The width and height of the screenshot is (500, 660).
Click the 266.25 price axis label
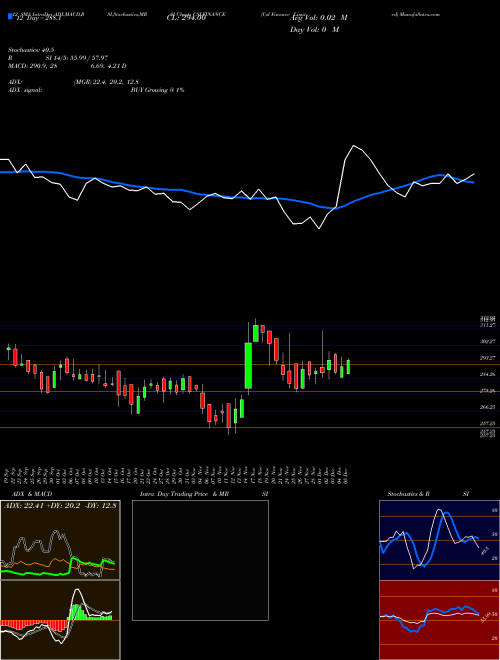click(487, 407)
